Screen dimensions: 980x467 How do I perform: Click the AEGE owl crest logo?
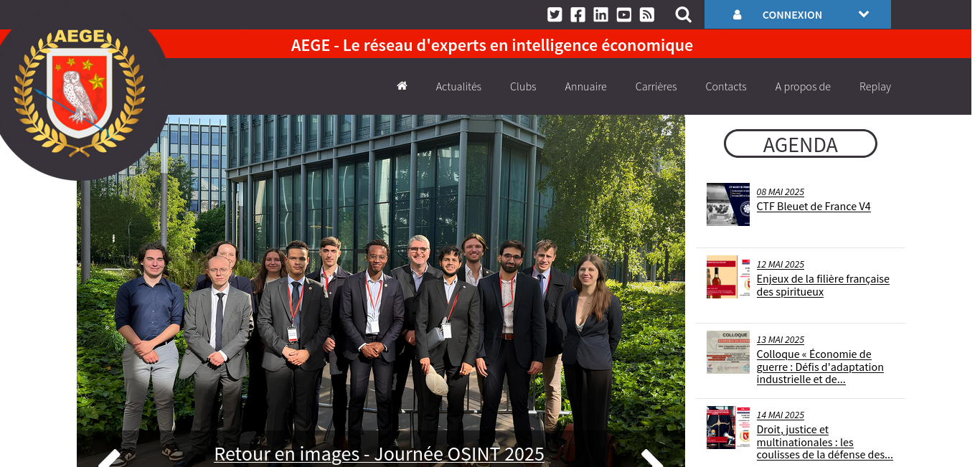coord(79,92)
